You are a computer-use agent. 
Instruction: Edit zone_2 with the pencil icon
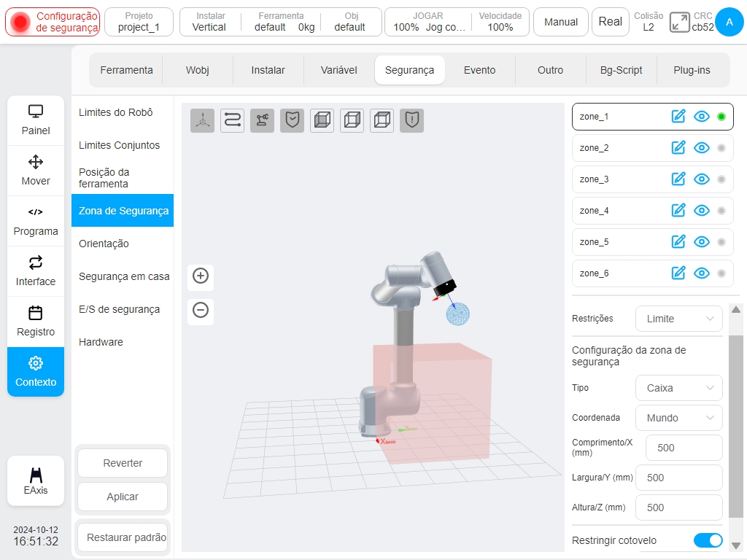coord(678,147)
